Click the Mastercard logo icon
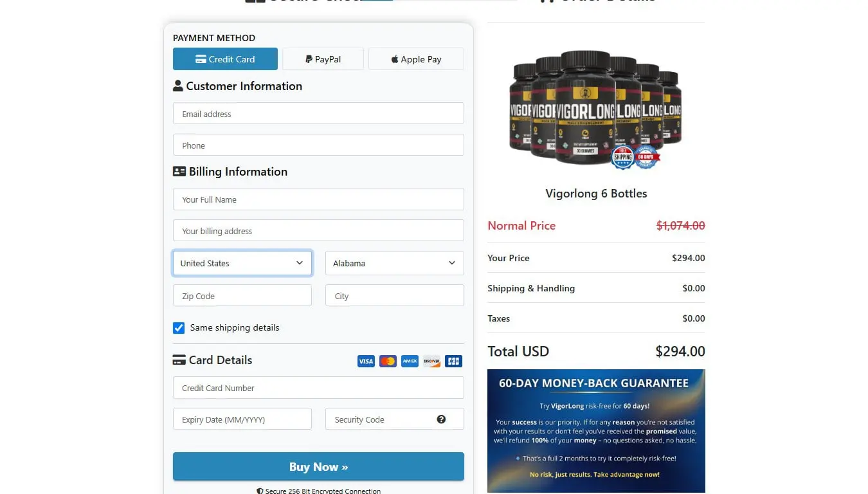 388,361
